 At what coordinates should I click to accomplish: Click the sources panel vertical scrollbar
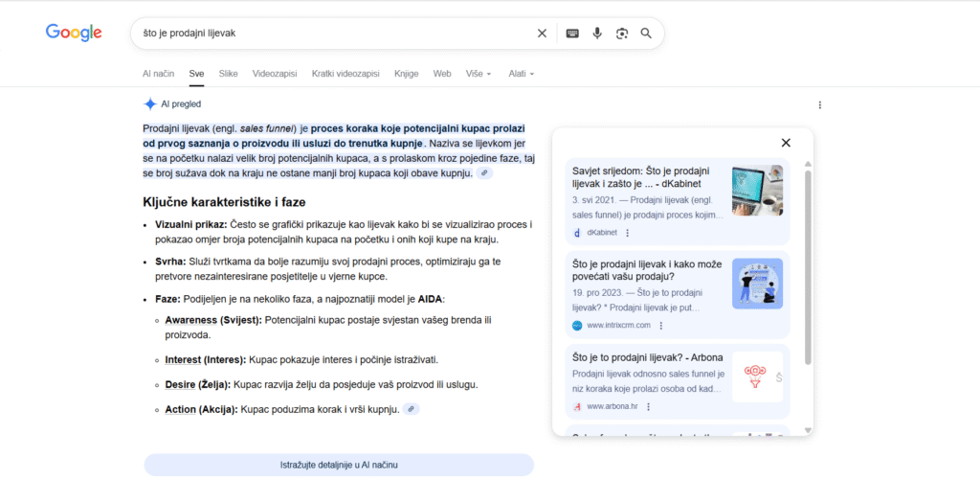click(x=808, y=268)
